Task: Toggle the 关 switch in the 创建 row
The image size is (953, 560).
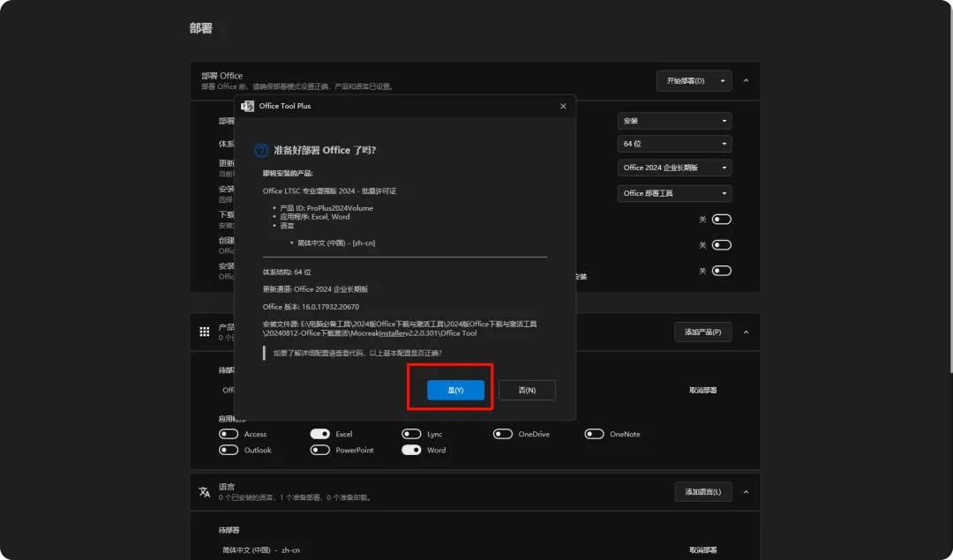Action: [x=722, y=245]
